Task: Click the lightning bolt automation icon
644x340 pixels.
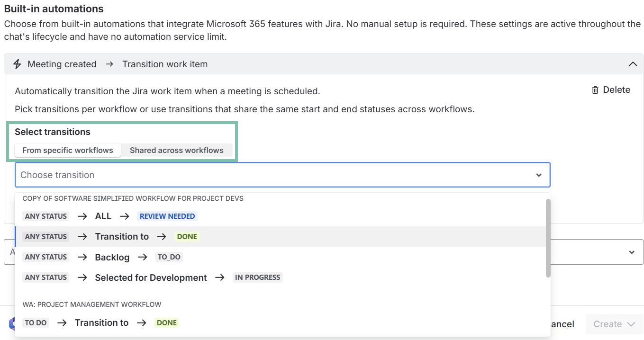Action: click(17, 64)
